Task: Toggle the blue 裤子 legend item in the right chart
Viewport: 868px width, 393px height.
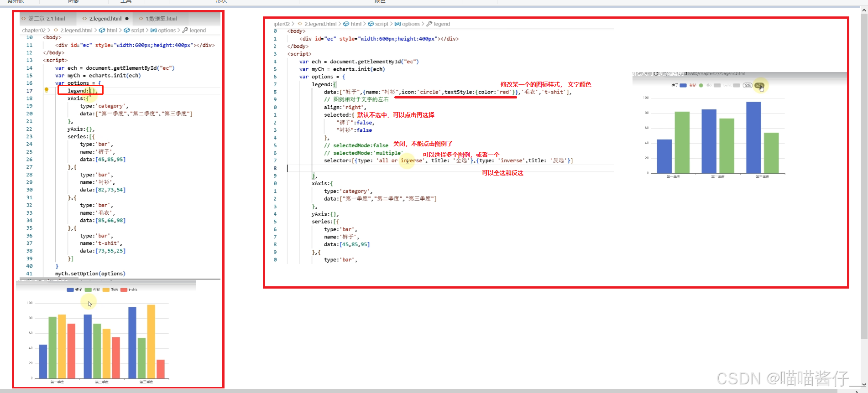Action: pos(679,85)
